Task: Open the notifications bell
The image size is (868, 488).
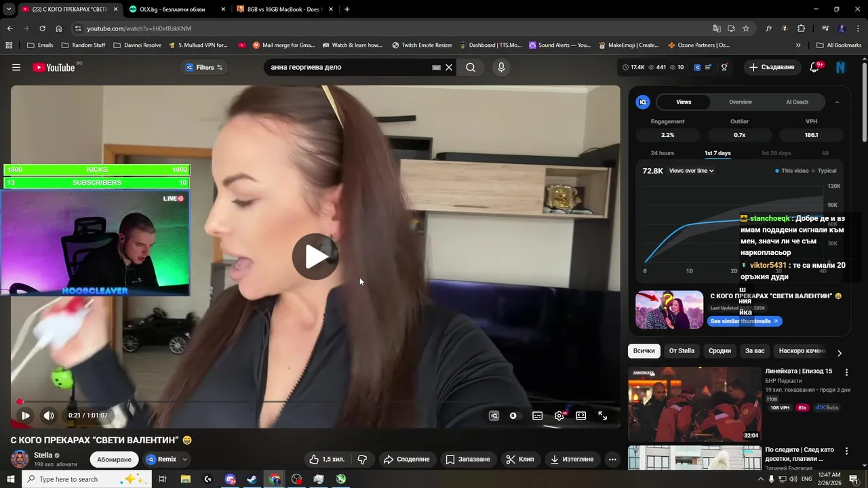Action: 815,67
